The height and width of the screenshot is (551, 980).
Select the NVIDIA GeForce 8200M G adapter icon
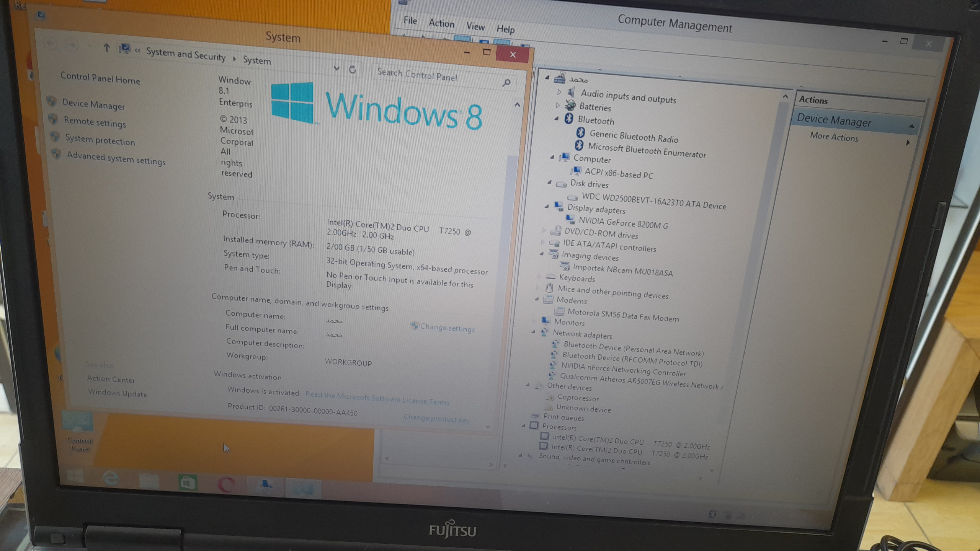coord(570,219)
